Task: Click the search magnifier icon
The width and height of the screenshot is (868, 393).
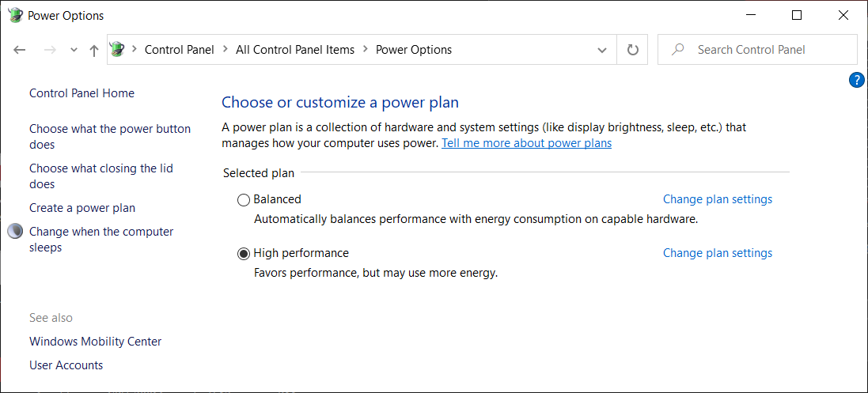Action: (677, 50)
